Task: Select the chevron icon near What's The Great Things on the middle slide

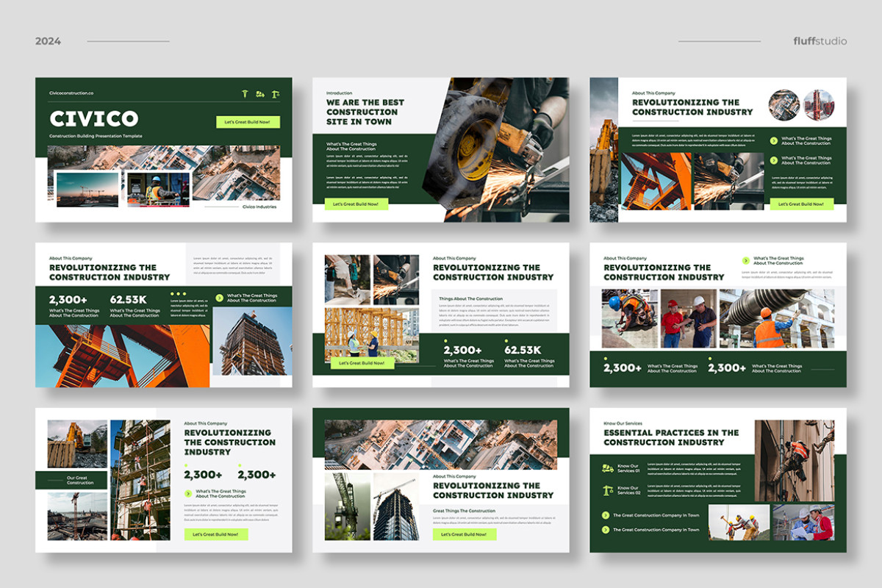Action: click(x=219, y=298)
